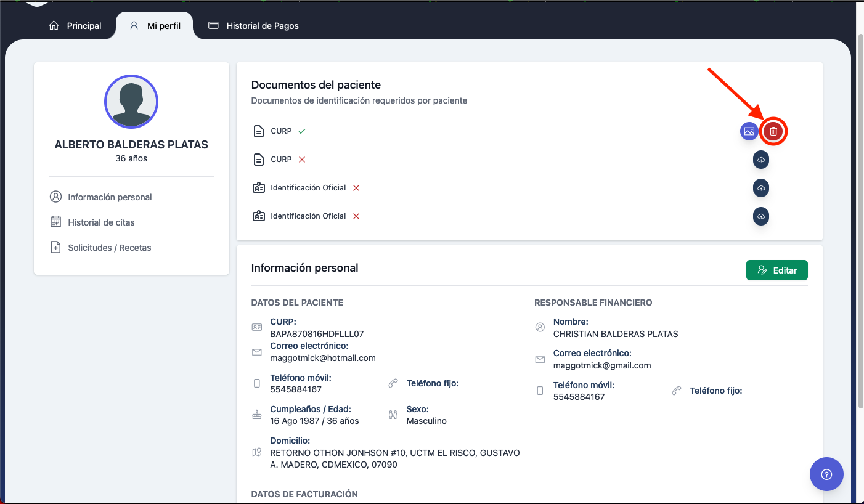This screenshot has height=504, width=864.
Task: Select Información personal in sidebar
Action: pos(110,197)
